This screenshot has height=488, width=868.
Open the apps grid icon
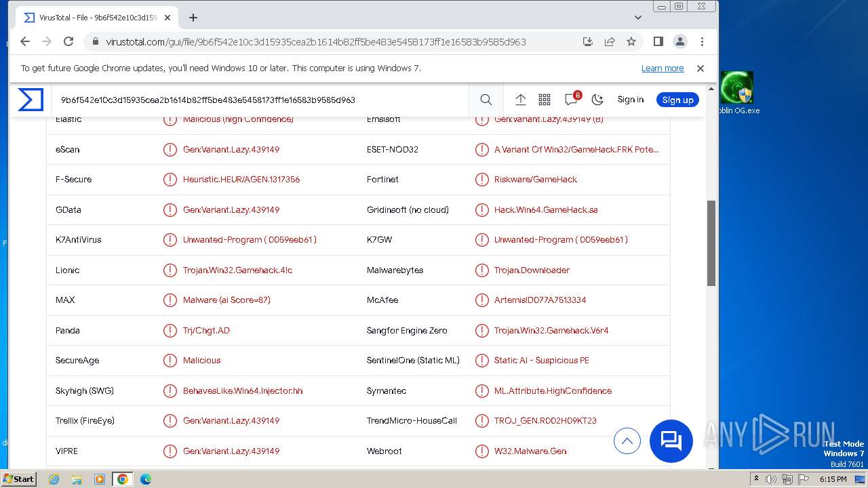pos(544,100)
